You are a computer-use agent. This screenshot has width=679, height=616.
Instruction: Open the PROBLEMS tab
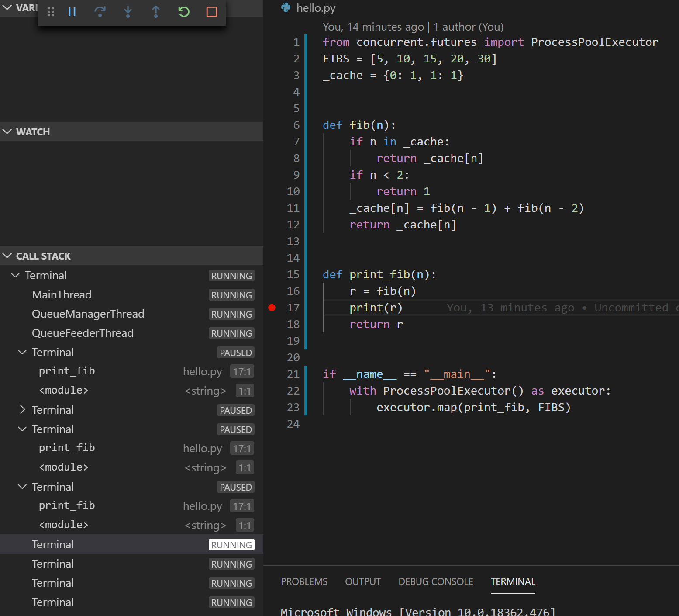pos(304,581)
